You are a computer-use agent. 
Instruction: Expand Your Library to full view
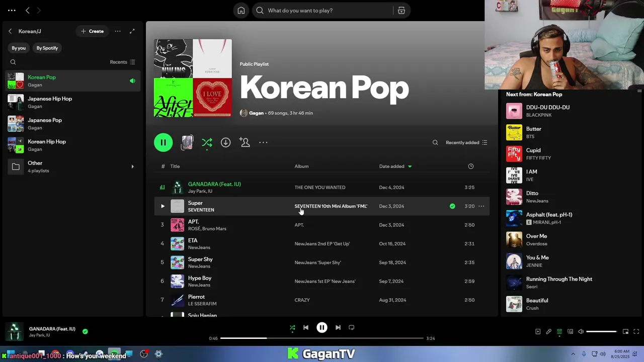click(x=132, y=31)
